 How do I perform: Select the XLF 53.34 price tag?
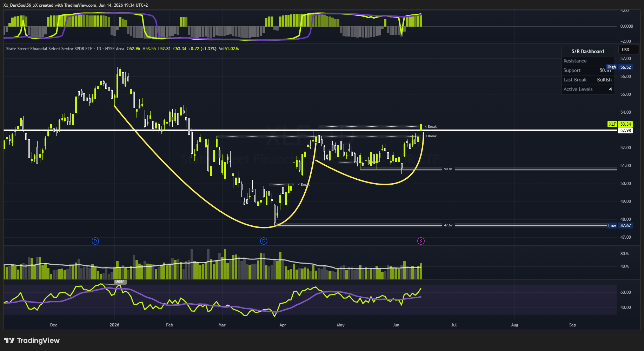click(620, 124)
